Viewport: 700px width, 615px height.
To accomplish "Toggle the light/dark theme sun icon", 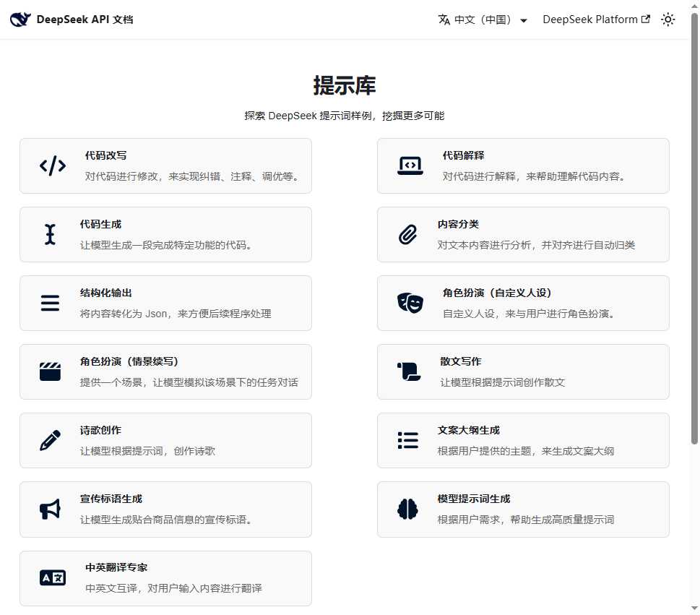I will 667,20.
